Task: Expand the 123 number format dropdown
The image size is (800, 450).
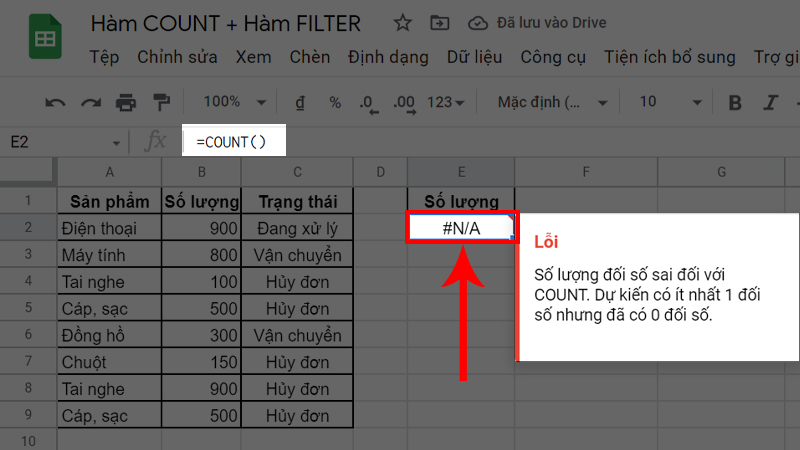Action: [x=445, y=102]
